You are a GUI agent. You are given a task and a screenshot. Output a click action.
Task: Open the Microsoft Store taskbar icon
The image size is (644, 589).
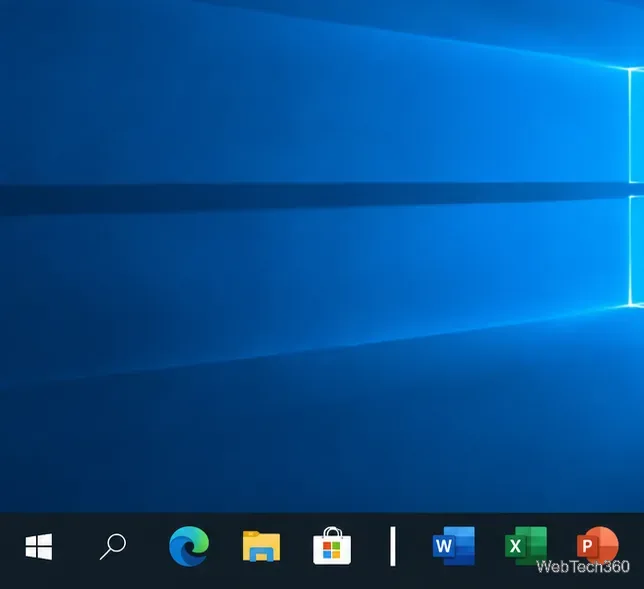pos(332,546)
